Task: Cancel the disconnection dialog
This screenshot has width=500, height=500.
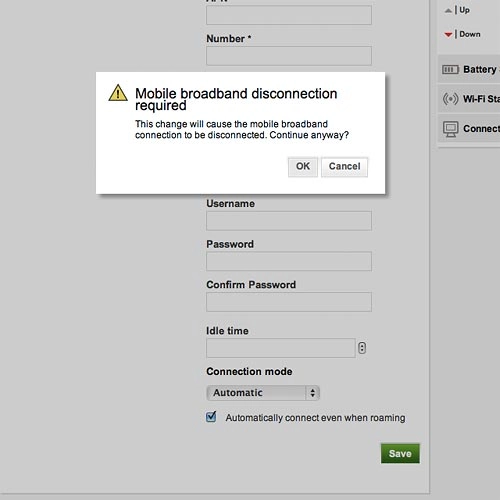Action: pos(344,167)
